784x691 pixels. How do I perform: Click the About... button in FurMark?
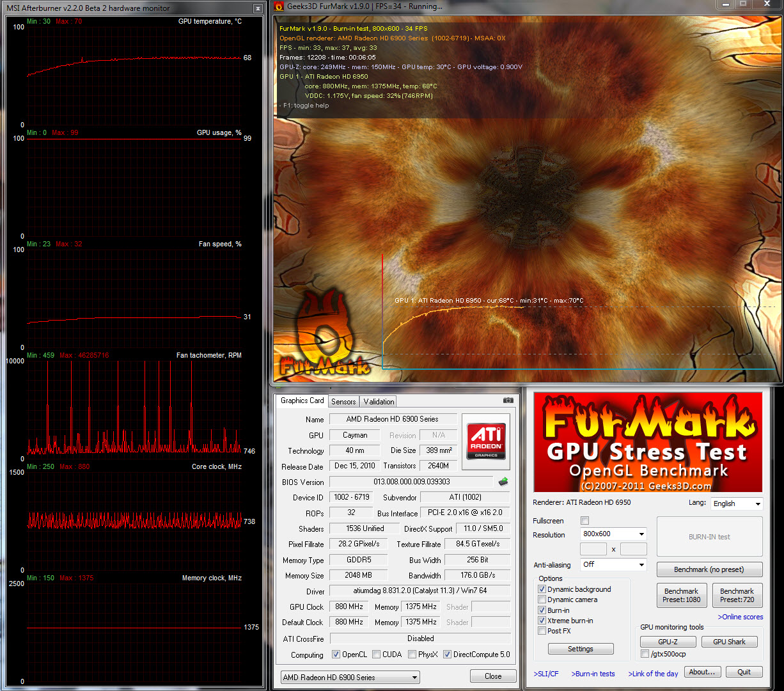click(x=702, y=672)
